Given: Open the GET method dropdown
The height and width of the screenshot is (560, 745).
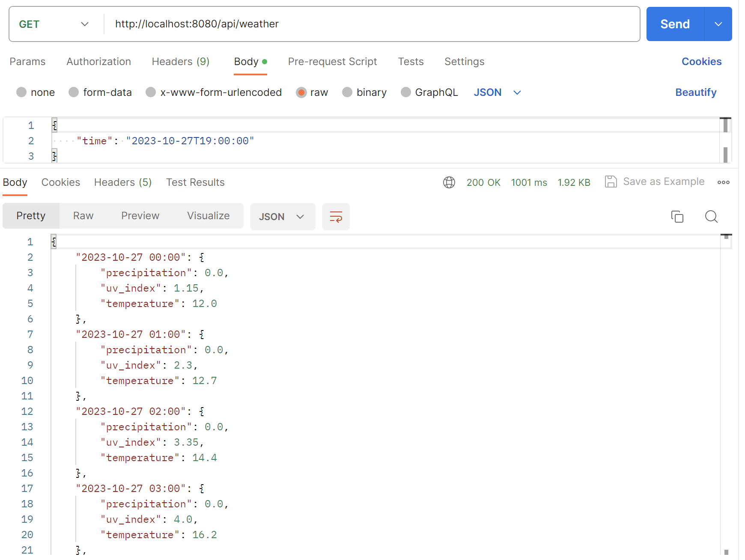Looking at the screenshot, I should 54,24.
